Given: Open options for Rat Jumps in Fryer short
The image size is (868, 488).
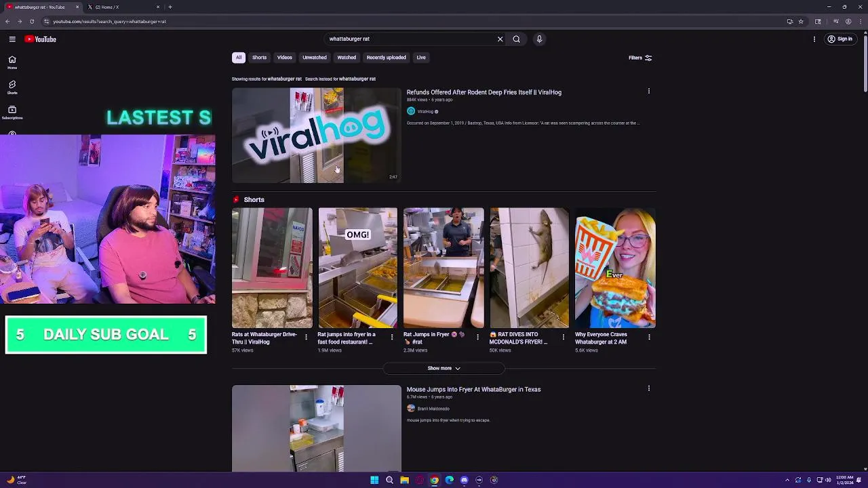Looking at the screenshot, I should pyautogui.click(x=477, y=337).
